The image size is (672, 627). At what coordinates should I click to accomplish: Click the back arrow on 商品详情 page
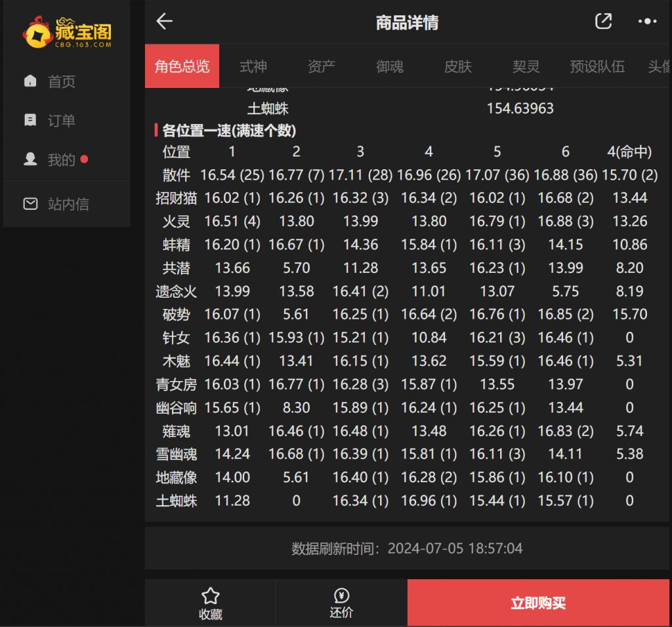164,22
